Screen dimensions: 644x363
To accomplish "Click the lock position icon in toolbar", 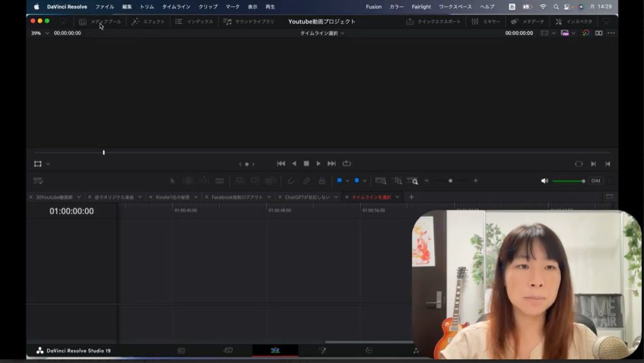I will (x=322, y=181).
